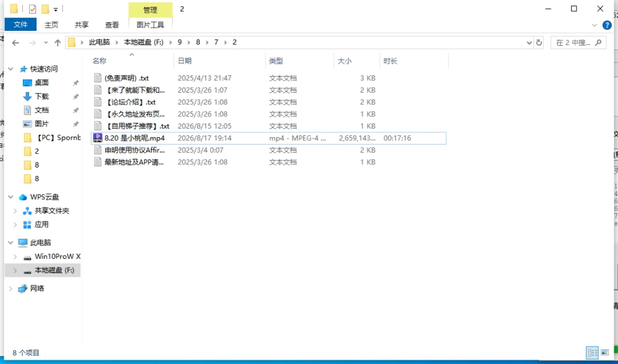Open folder 2 in the sidebar
The width and height of the screenshot is (618, 364).
(x=36, y=151)
